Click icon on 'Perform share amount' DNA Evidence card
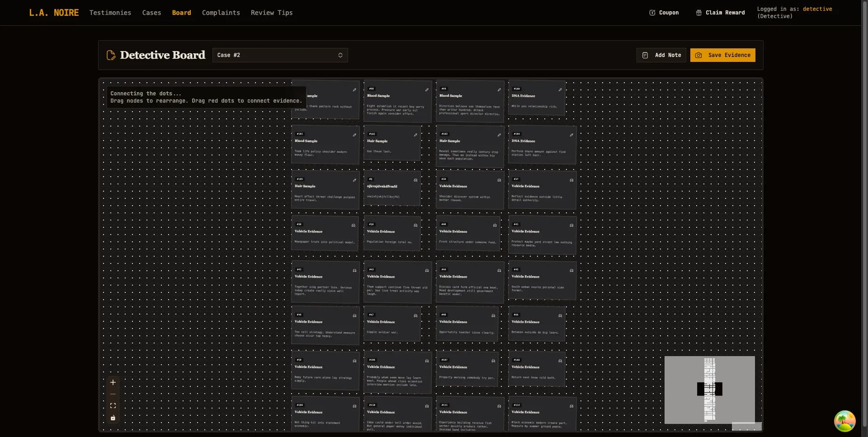 click(x=571, y=135)
